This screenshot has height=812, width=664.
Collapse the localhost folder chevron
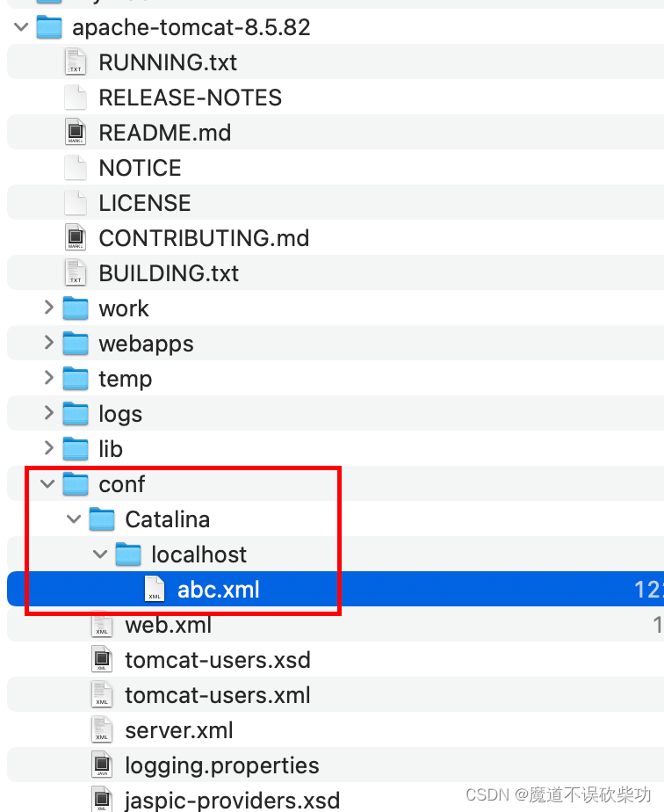100,555
